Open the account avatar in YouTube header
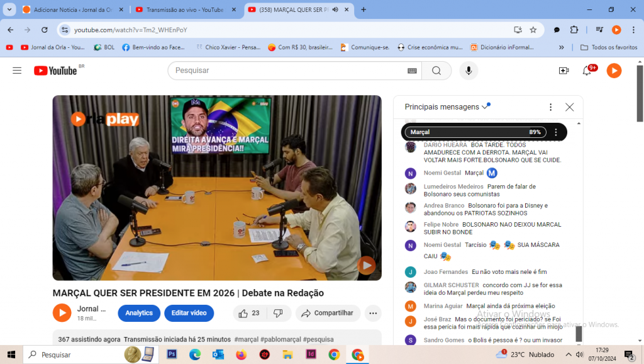Viewport: 644px width, 364px height. pyautogui.click(x=614, y=71)
